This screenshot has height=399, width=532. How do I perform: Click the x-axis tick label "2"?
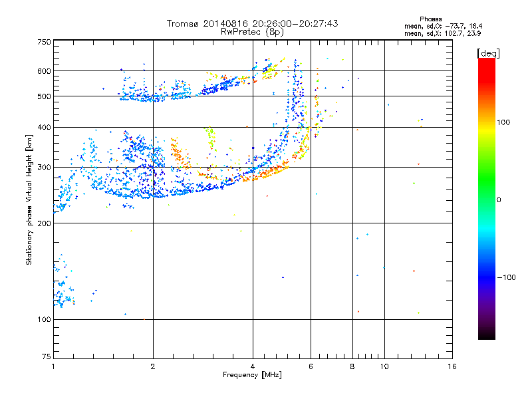click(x=153, y=366)
